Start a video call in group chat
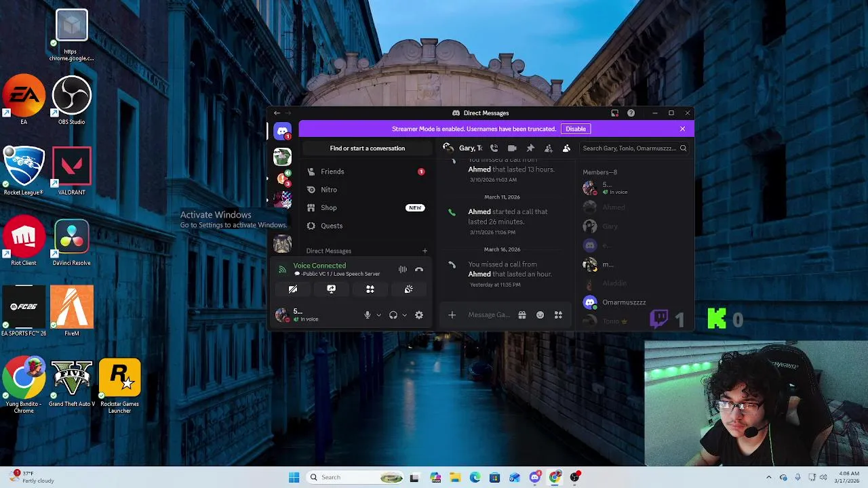The height and width of the screenshot is (488, 868). 512,148
